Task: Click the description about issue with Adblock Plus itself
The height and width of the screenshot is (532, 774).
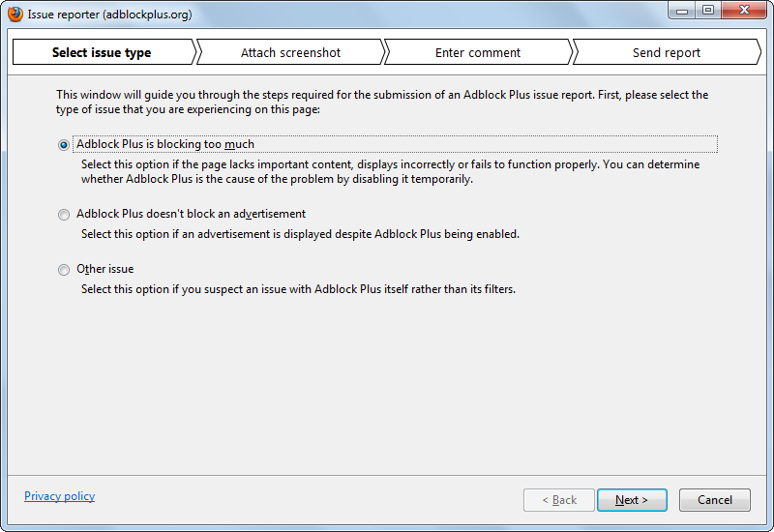Action: tap(298, 289)
